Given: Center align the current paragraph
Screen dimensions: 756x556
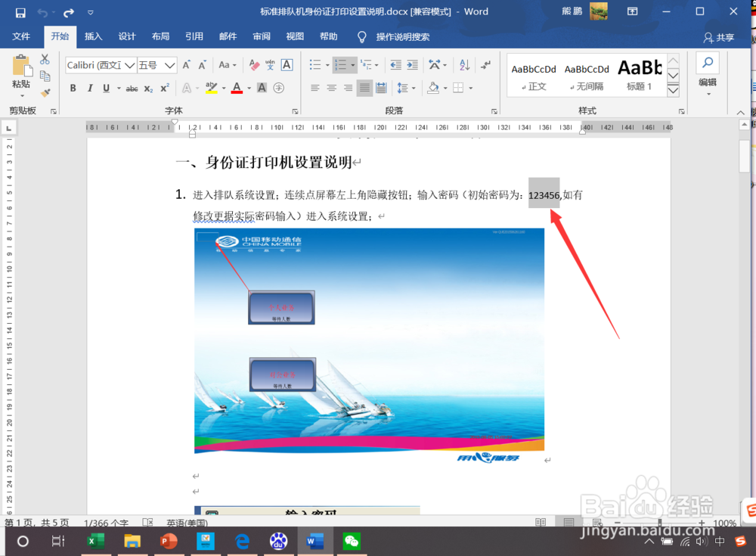Looking at the screenshot, I should coord(331,88).
